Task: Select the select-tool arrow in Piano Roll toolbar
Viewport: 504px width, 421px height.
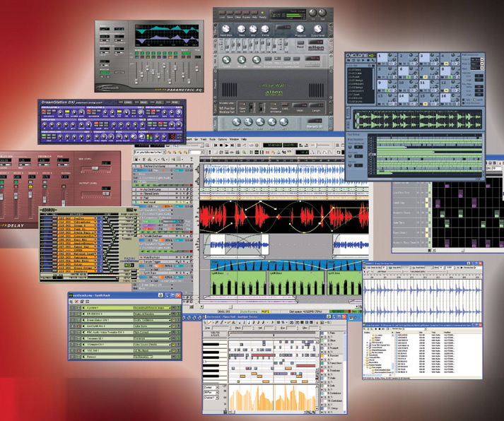Action: 205,322
